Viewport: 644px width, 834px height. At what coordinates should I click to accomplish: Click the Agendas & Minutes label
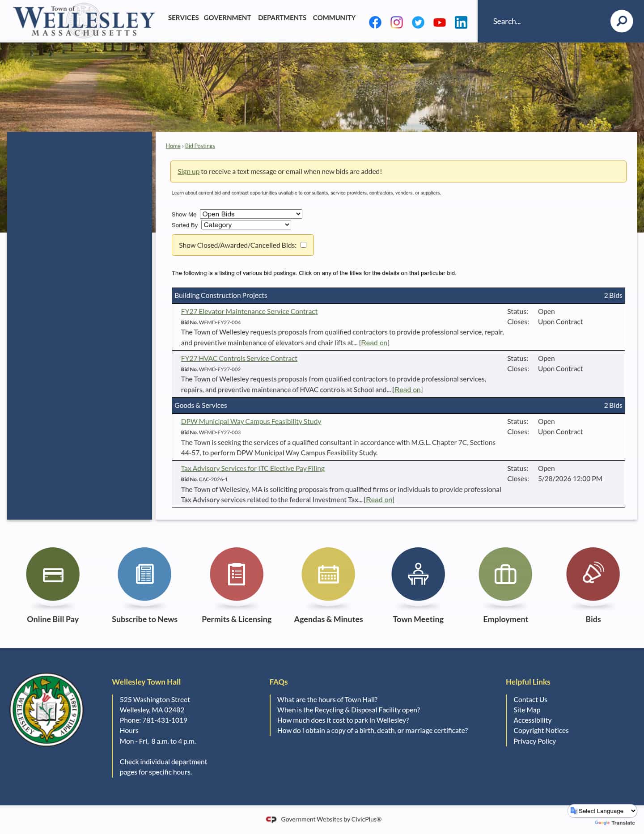pyautogui.click(x=328, y=619)
